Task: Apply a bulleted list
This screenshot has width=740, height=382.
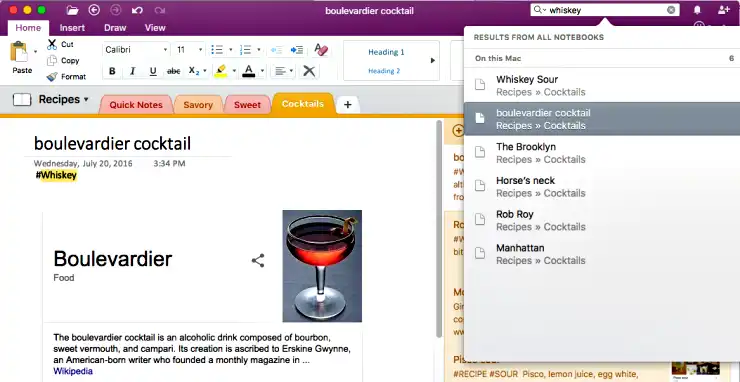Action: (217, 50)
